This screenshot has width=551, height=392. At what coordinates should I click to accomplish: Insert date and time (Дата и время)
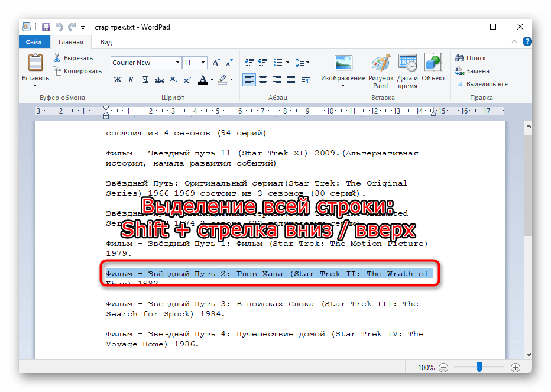(407, 65)
